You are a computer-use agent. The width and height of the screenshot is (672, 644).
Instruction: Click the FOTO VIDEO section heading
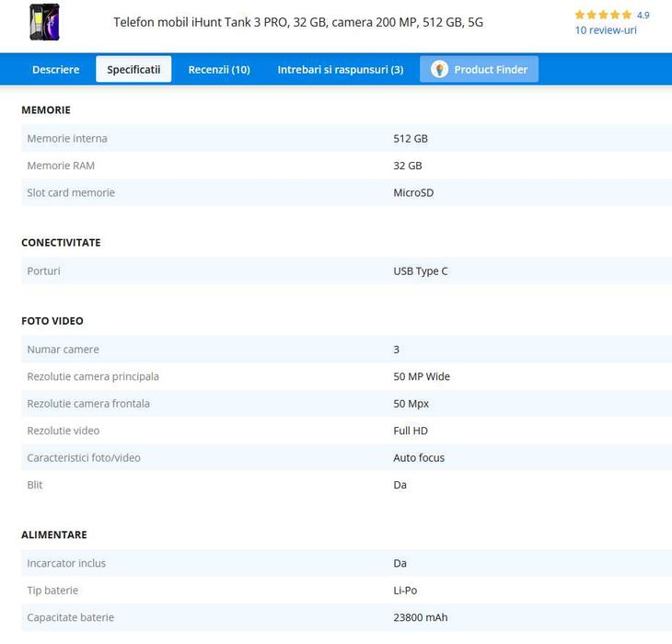pyautogui.click(x=52, y=321)
